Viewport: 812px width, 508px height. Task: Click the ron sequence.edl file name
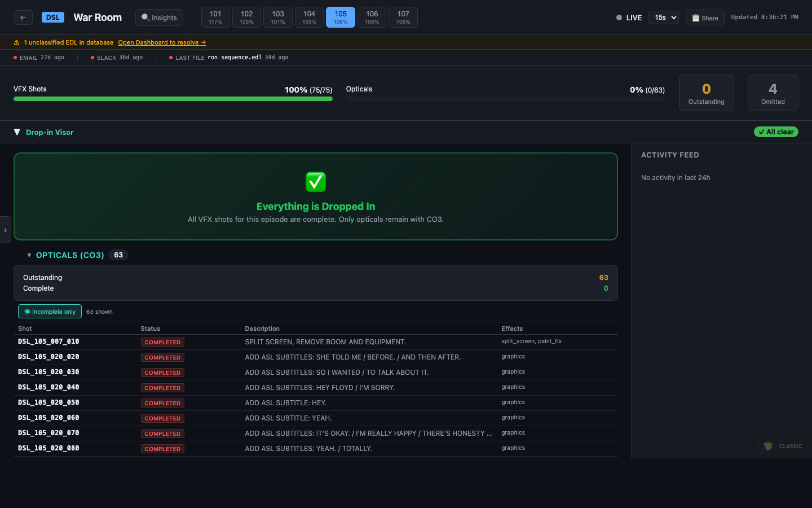pos(235,58)
